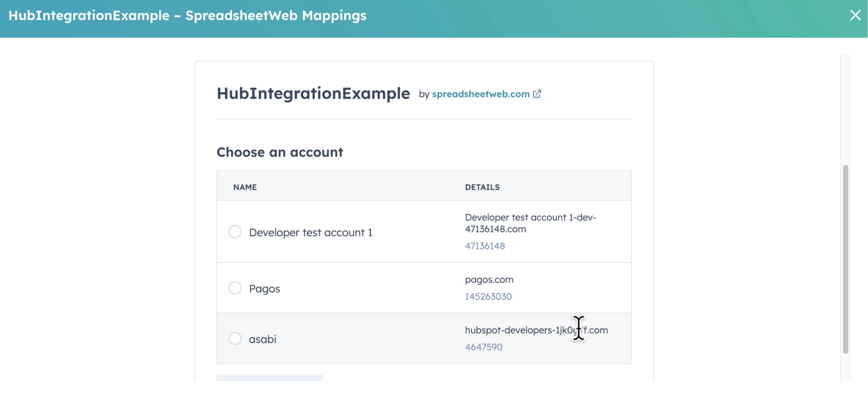Click the hubspot-developers domain text

pyautogui.click(x=536, y=330)
